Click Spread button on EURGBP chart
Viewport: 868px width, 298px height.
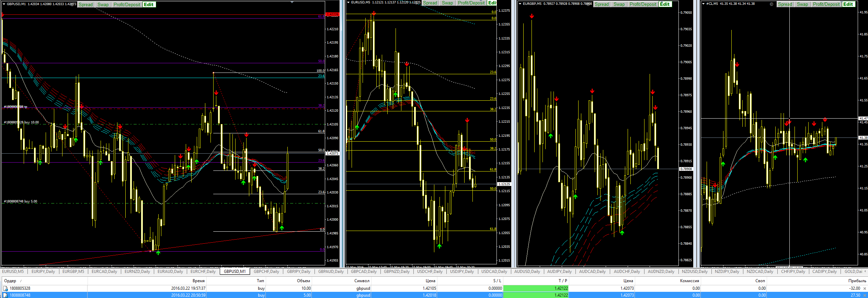[602, 4]
